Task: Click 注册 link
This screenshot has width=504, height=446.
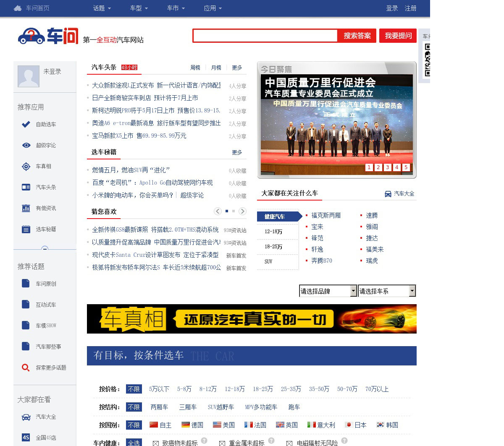Action: tap(410, 8)
